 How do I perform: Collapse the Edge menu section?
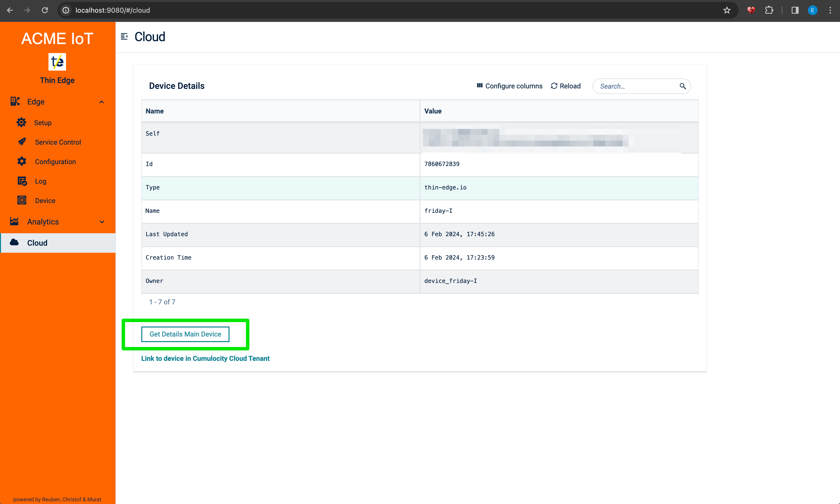pyautogui.click(x=101, y=102)
